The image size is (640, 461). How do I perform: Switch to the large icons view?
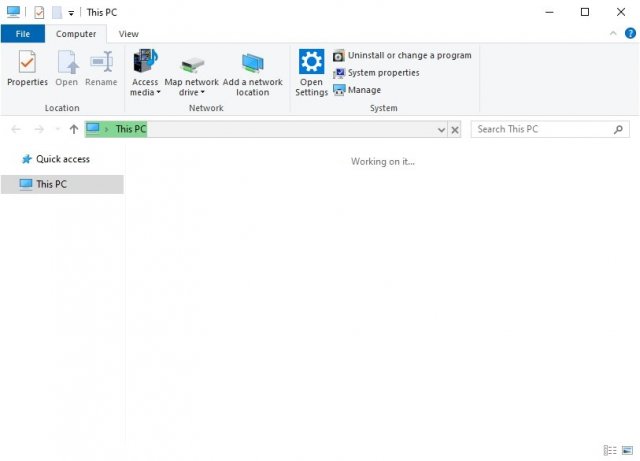[x=627, y=450]
